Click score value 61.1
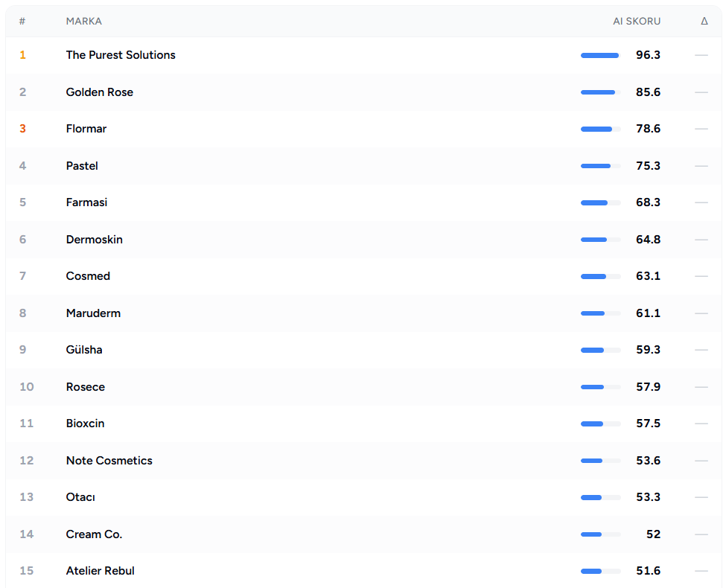The height and width of the screenshot is (588, 726). pos(648,313)
